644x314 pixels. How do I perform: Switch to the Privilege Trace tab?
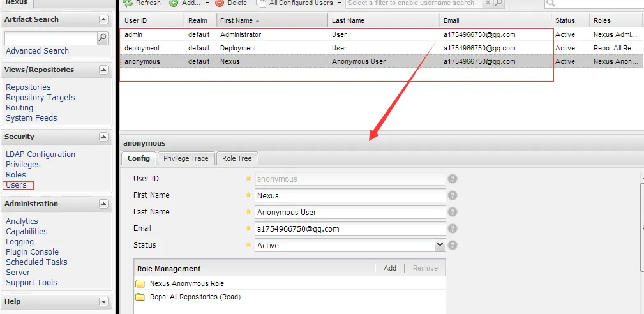(x=186, y=158)
